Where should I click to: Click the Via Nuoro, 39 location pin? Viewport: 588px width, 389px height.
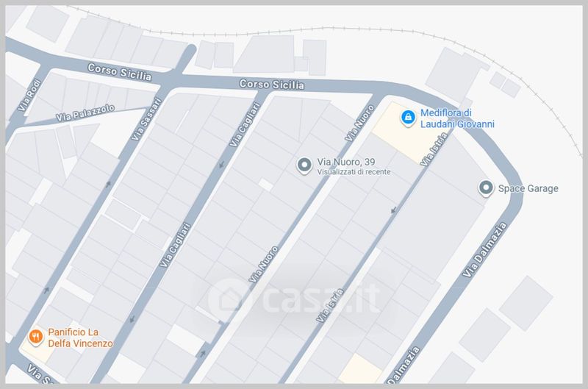click(304, 165)
